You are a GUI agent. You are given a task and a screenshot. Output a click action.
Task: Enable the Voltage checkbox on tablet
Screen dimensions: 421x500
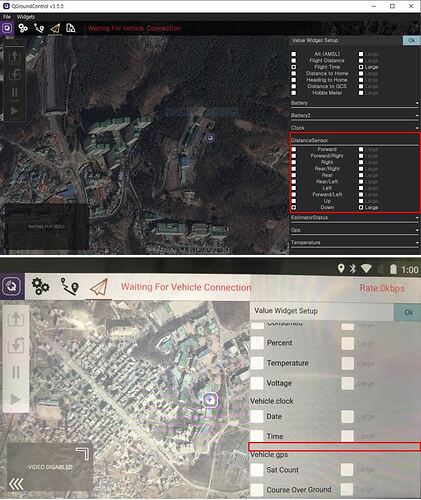257,383
